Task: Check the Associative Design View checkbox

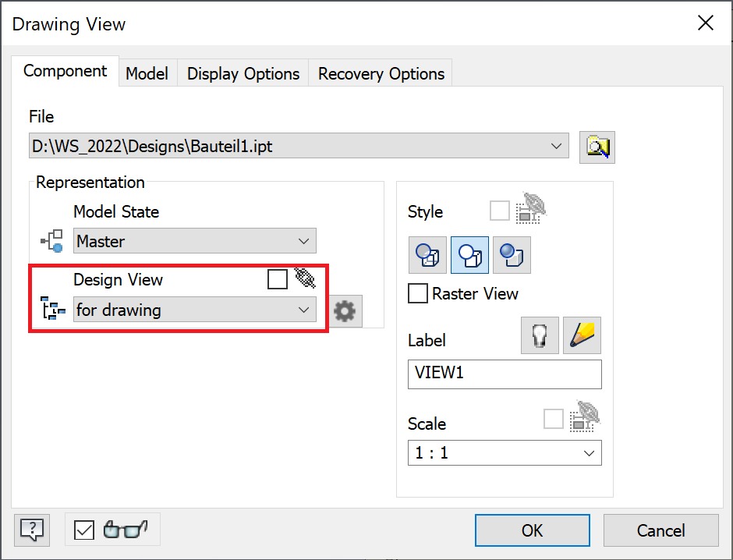Action: point(278,279)
